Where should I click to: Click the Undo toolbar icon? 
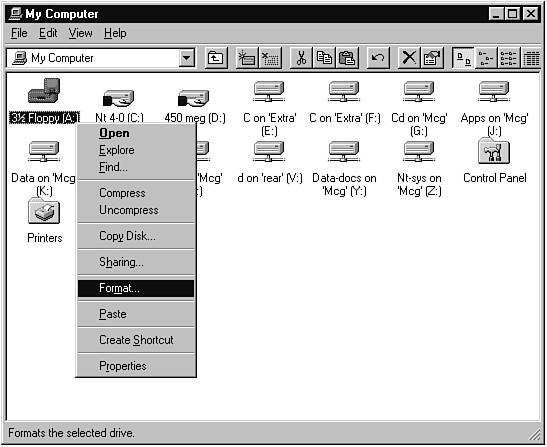378,58
